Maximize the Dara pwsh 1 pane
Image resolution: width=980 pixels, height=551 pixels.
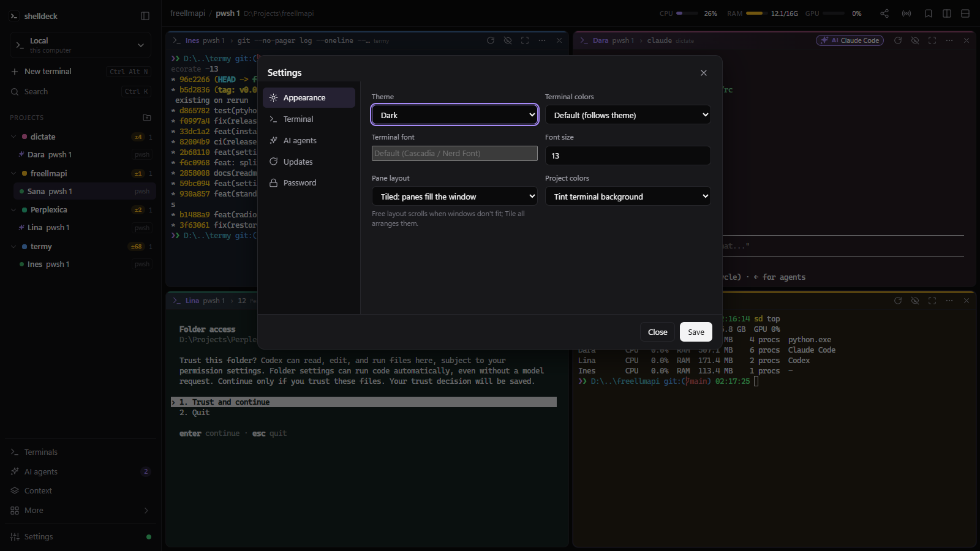(932, 40)
